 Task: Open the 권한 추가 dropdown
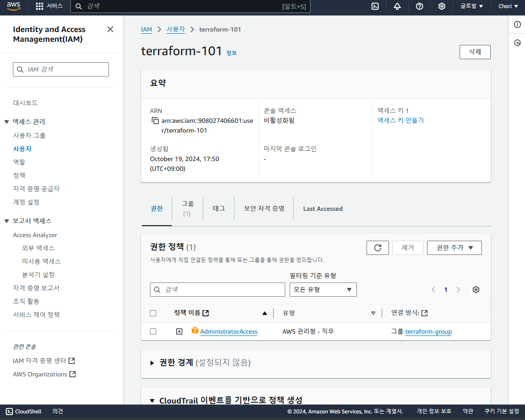(x=454, y=248)
